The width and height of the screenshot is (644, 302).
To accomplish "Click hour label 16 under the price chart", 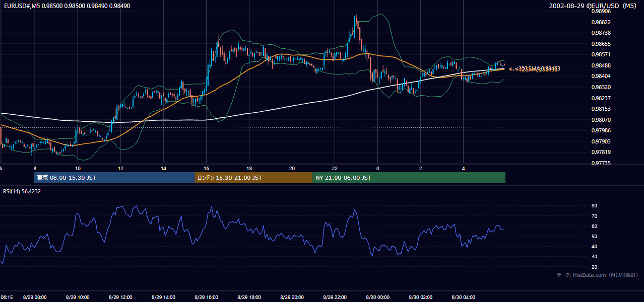I will (x=206, y=168).
